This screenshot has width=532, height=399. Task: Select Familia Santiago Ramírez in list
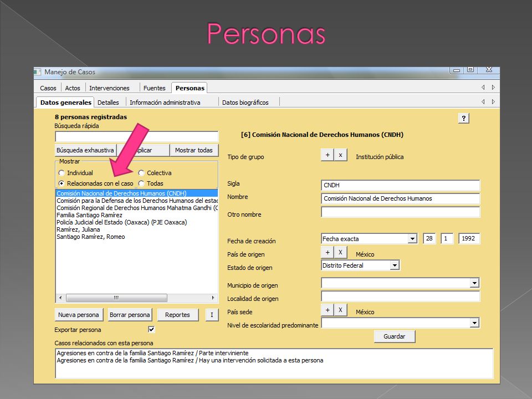coord(136,215)
